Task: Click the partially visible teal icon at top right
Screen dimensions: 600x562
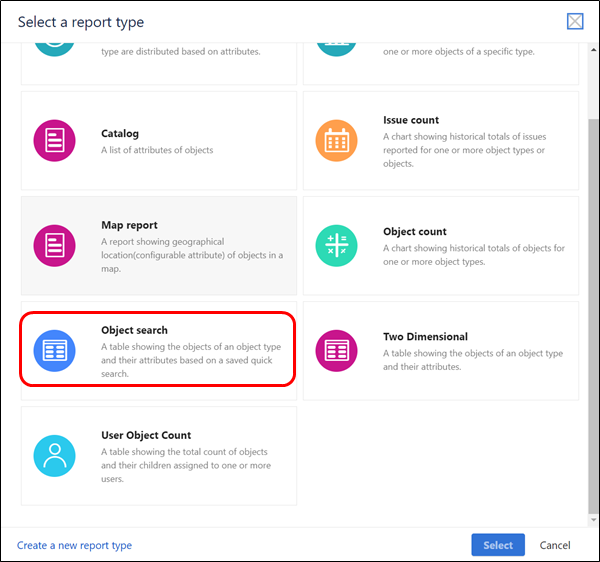Action: [x=336, y=50]
